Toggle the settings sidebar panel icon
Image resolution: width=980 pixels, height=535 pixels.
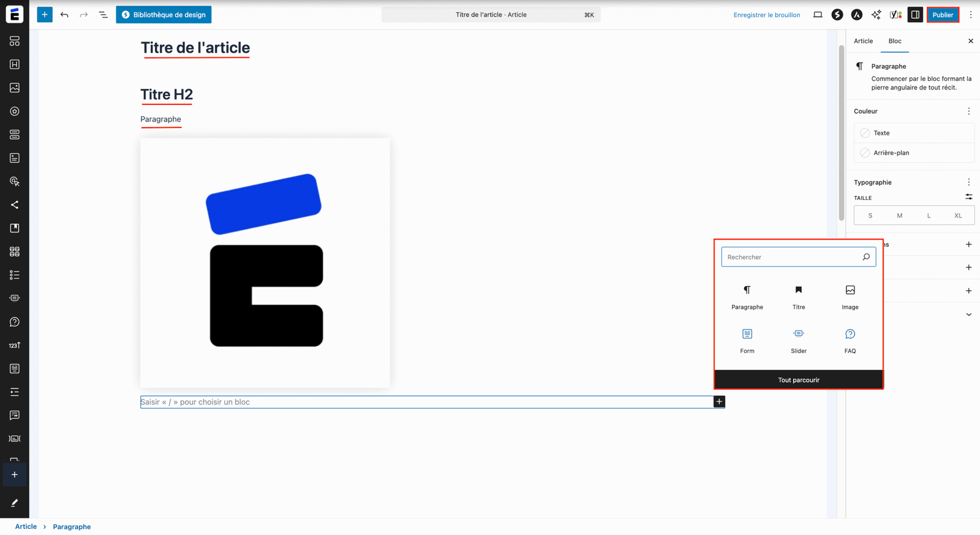click(915, 15)
